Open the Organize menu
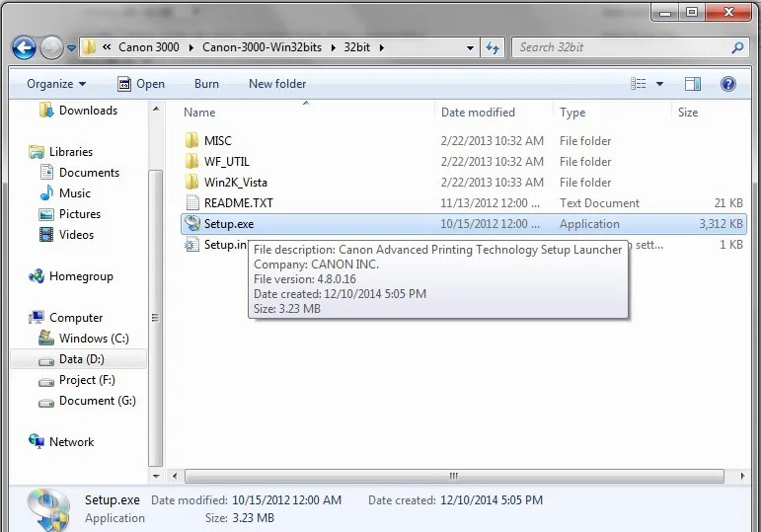Viewport: 761px width, 532px height. click(x=56, y=84)
